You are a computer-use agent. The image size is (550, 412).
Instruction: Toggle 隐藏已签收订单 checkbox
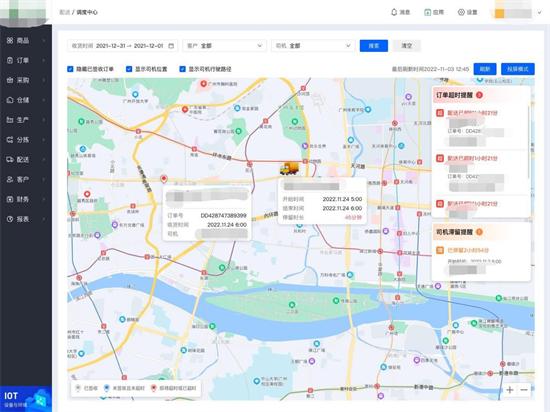click(70, 69)
